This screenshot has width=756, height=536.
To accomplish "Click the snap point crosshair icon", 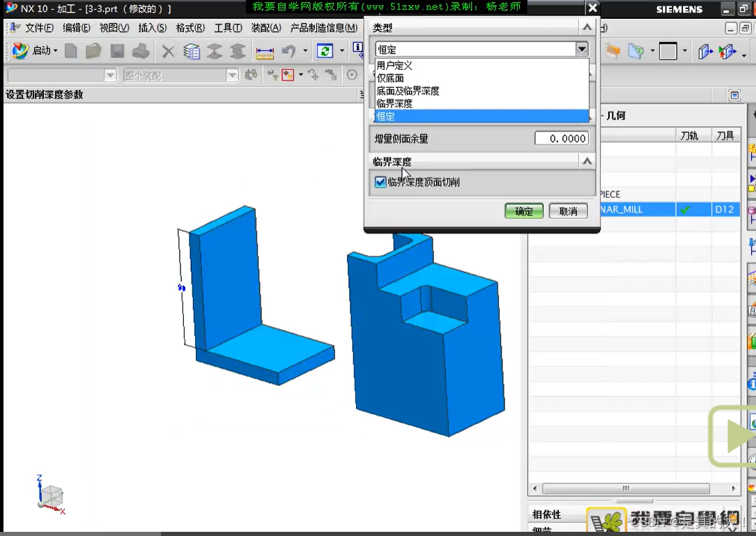I will pos(314,75).
